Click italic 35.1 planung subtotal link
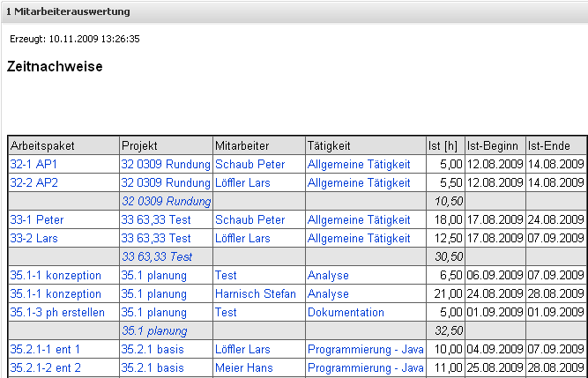The height and width of the screenshot is (378, 588). pyautogui.click(x=153, y=331)
